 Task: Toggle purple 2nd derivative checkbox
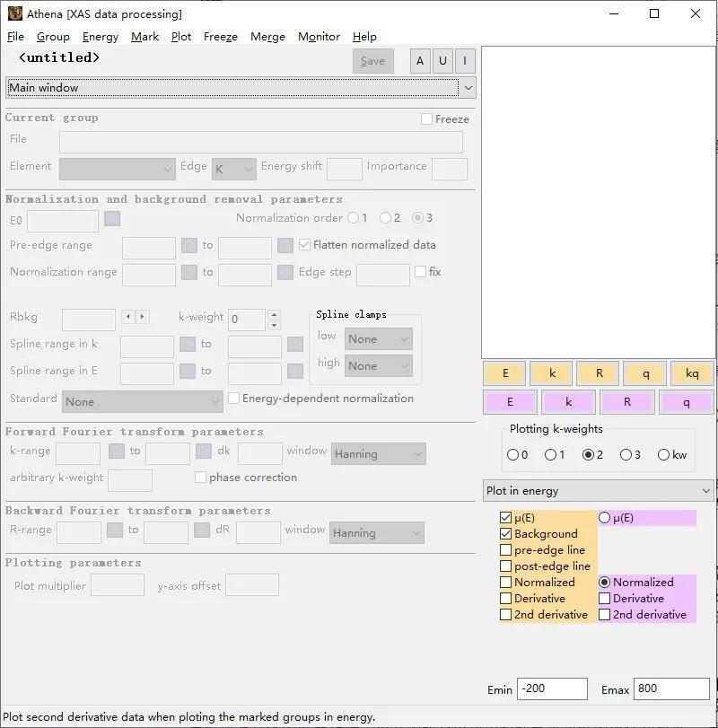click(x=605, y=615)
